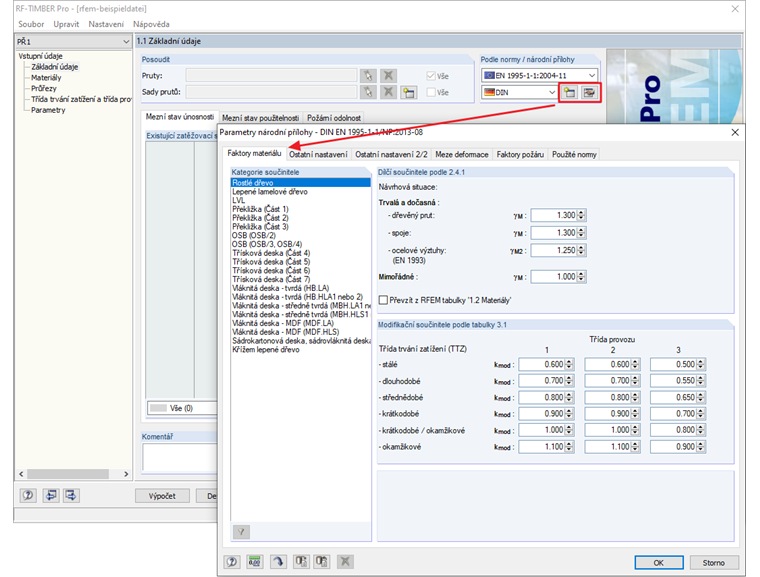760x577 pixels.
Task: Enable Převzít z RFEM tabulky 1.2 Materiály
Action: click(383, 300)
